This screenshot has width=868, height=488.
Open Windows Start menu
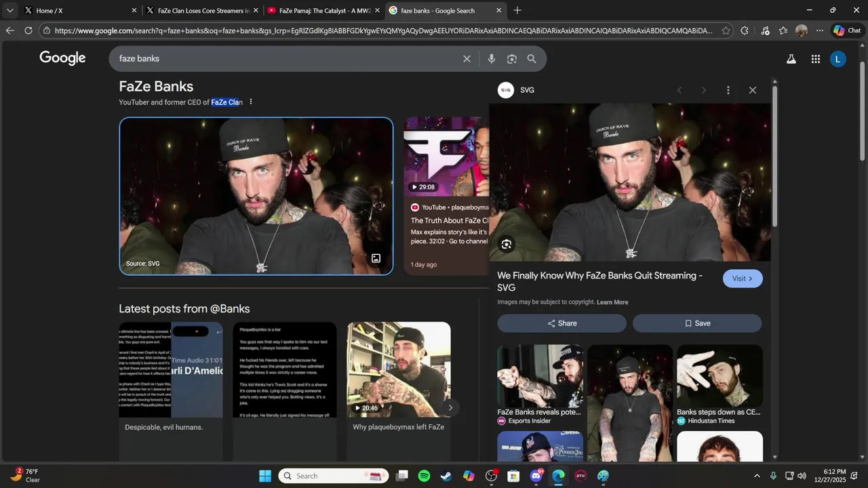coord(265,476)
